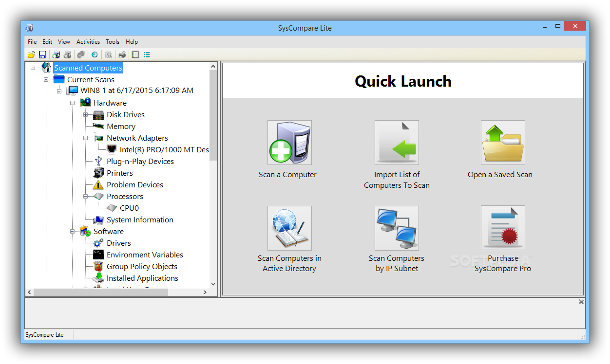Open the Help menu
Screen dimensions: 610x364
pyautogui.click(x=132, y=42)
